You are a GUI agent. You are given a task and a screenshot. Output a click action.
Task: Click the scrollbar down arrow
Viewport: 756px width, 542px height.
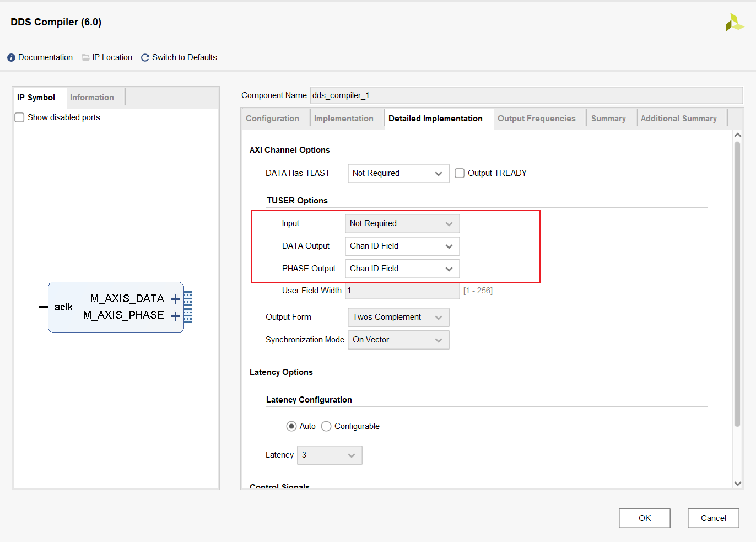click(x=737, y=484)
